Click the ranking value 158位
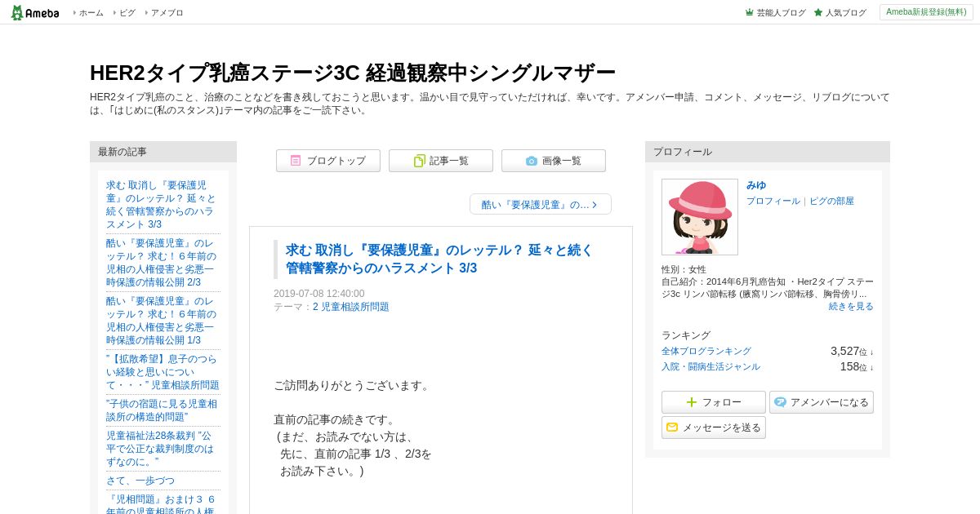The height and width of the screenshot is (514, 980). [x=857, y=367]
